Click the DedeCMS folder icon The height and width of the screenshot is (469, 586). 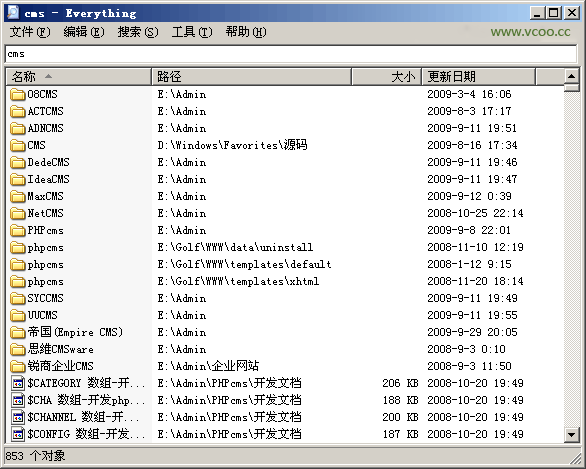tap(18, 163)
